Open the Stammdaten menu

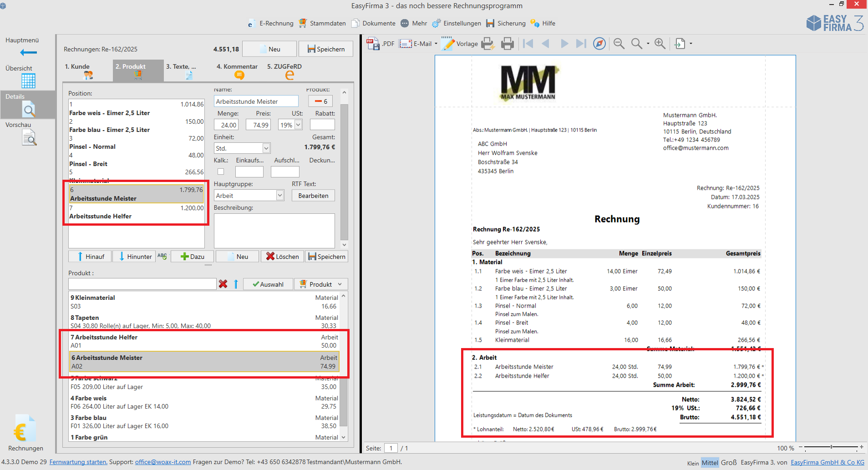coord(322,23)
